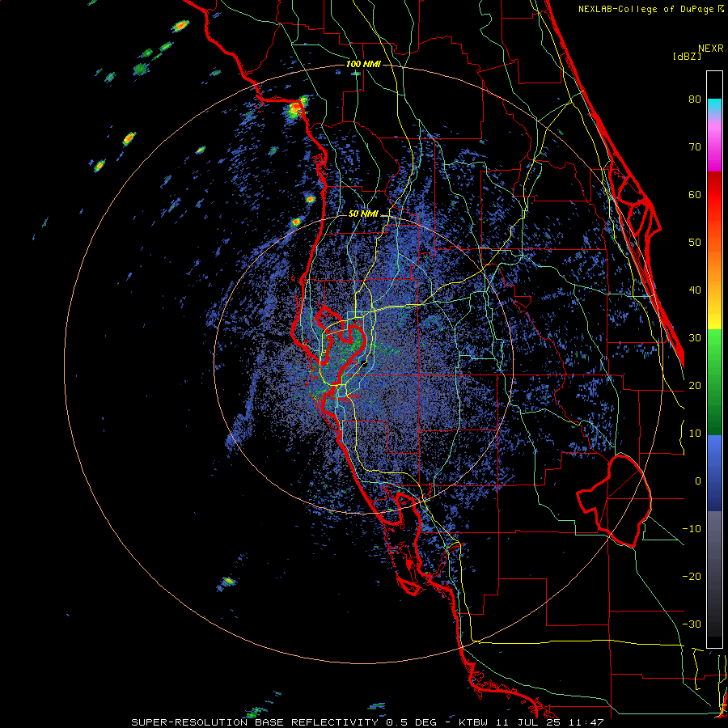Click the -30 value on the dBZ scale

pos(692,624)
